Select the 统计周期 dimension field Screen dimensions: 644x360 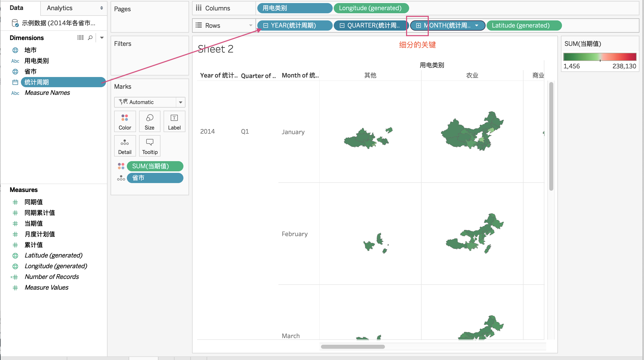tap(63, 82)
